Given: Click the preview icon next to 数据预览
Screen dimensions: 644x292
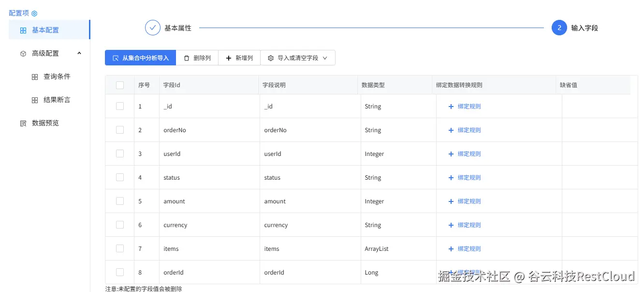Looking at the screenshot, I should [23, 123].
